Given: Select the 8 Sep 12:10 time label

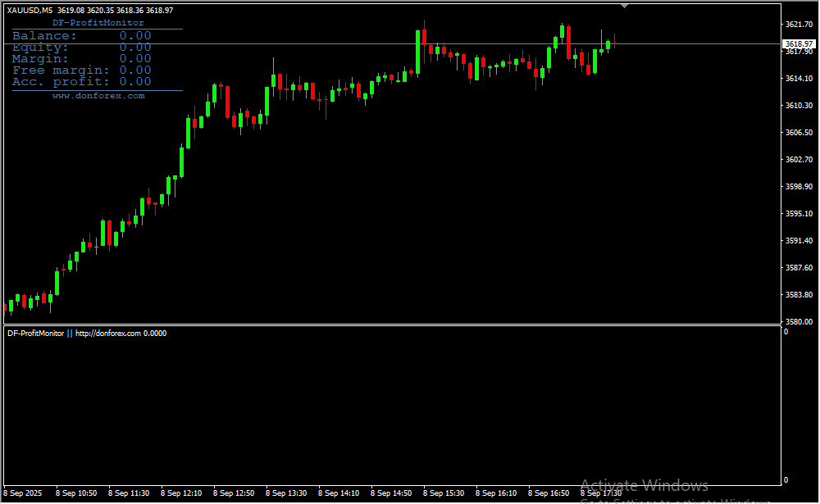Looking at the screenshot, I should [x=180, y=493].
